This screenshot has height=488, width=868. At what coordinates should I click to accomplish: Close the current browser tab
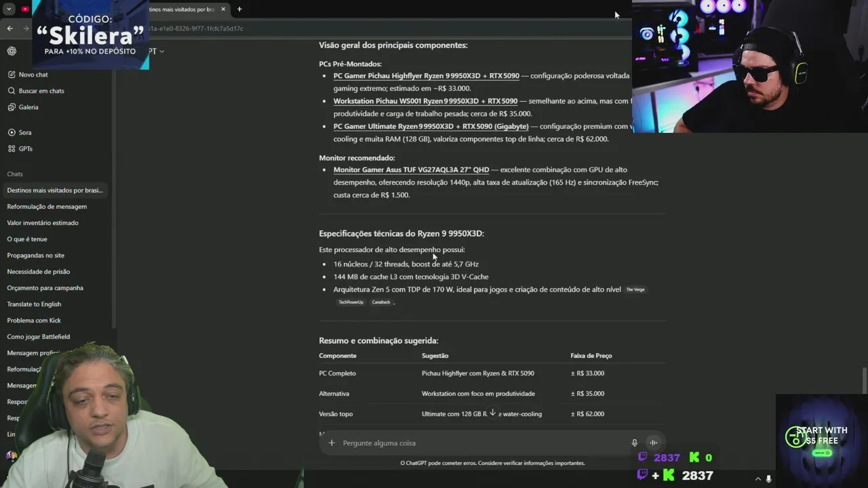pos(223,9)
